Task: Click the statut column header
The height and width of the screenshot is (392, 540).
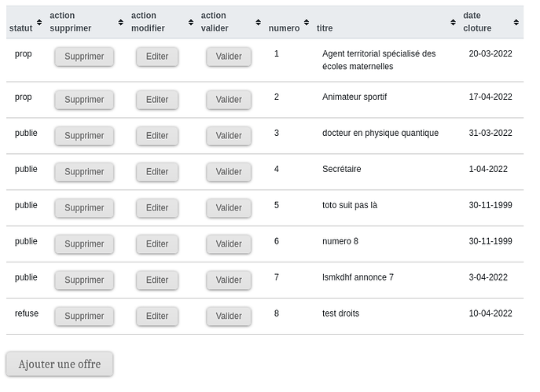Action: (20, 28)
